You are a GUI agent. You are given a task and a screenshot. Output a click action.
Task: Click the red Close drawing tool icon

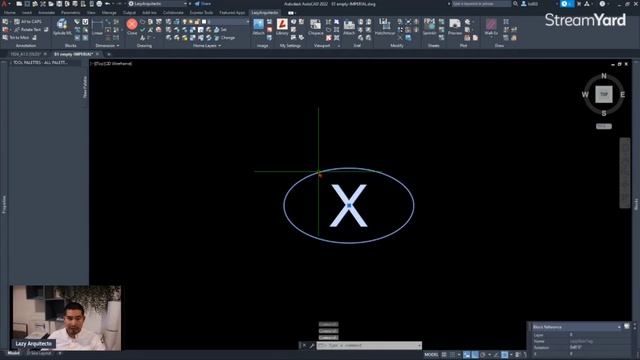click(132, 24)
